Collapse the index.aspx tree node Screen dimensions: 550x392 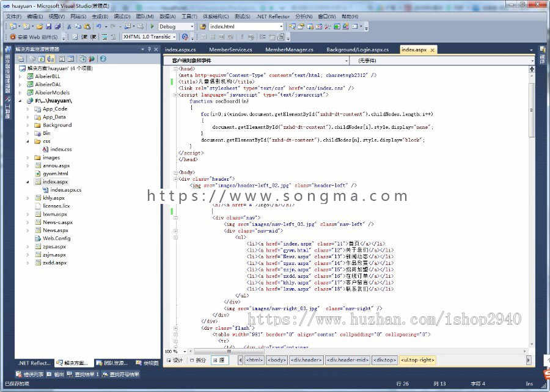click(28, 182)
